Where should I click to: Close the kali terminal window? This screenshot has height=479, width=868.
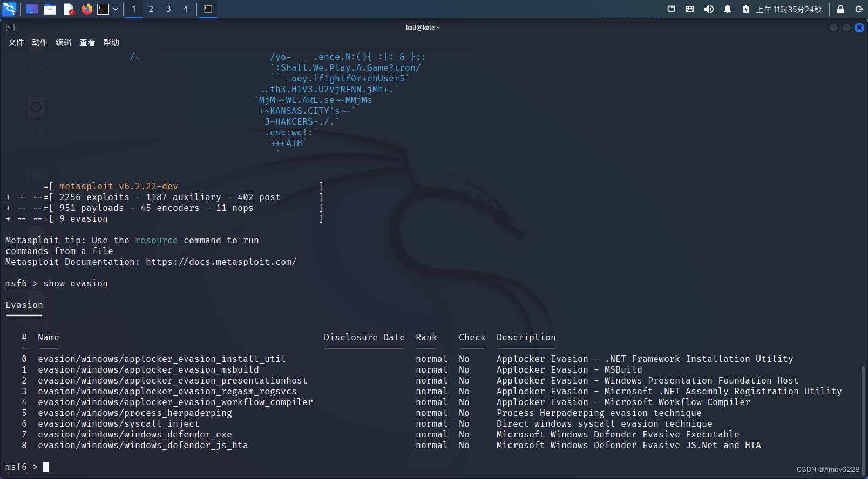[859, 28]
